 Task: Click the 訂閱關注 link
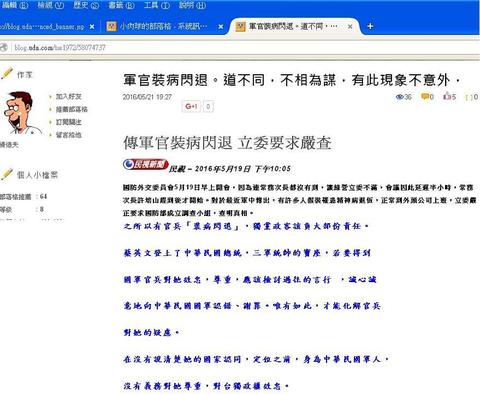[68, 122]
